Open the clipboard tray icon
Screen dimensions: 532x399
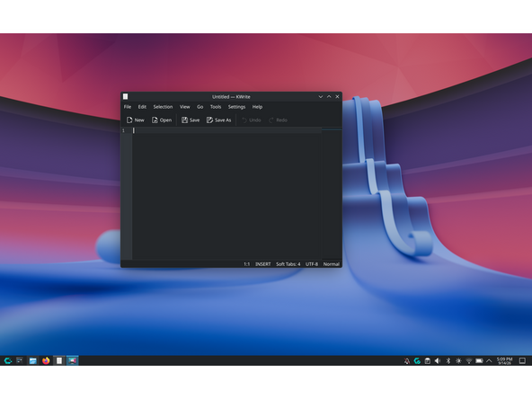428,361
